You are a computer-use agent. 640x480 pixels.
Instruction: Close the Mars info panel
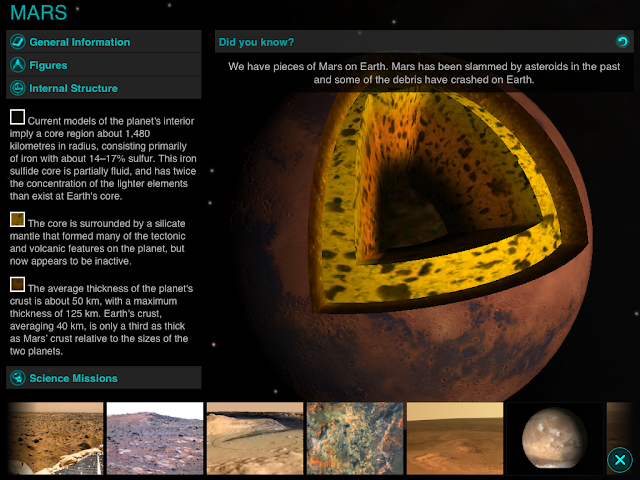coord(620,460)
